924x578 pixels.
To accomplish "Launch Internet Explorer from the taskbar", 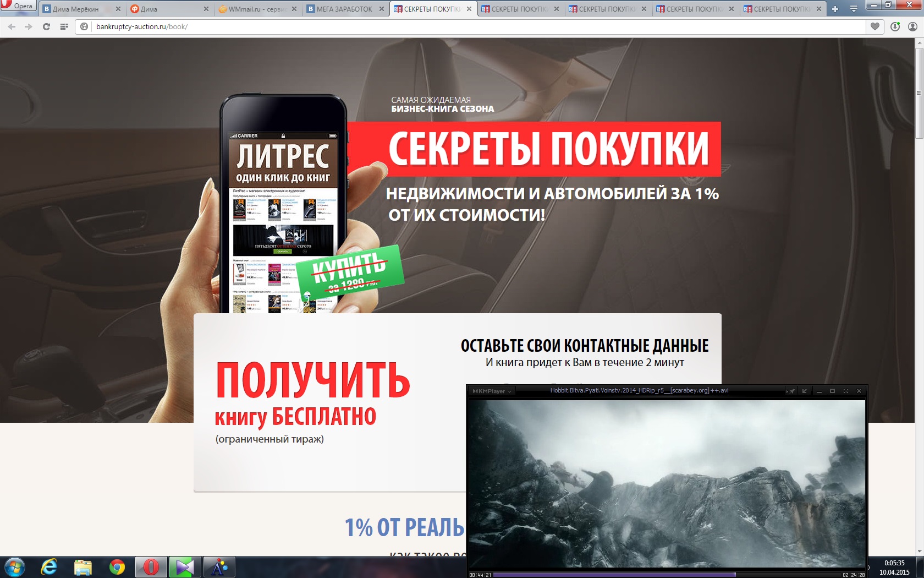I will 49,567.
